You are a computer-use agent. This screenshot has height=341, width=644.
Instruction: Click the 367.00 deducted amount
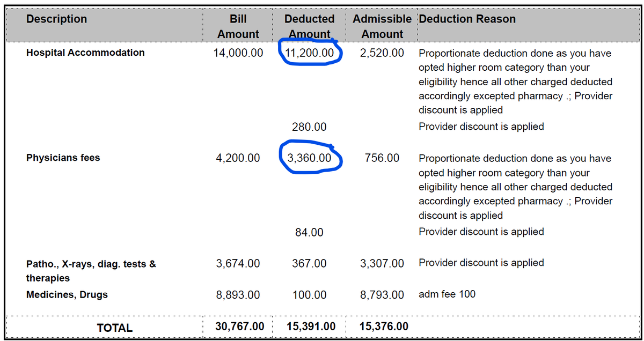309,263
